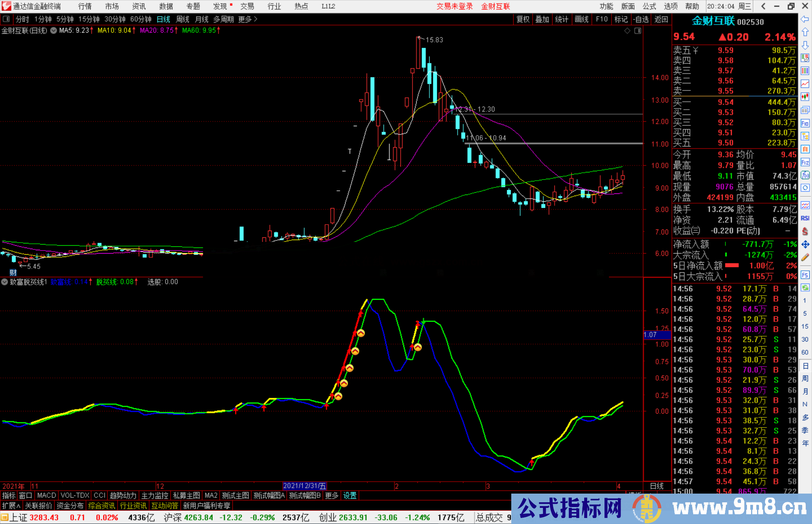Switch sub-chart to the MACD tab
812x524 pixels.
pyautogui.click(x=46, y=495)
